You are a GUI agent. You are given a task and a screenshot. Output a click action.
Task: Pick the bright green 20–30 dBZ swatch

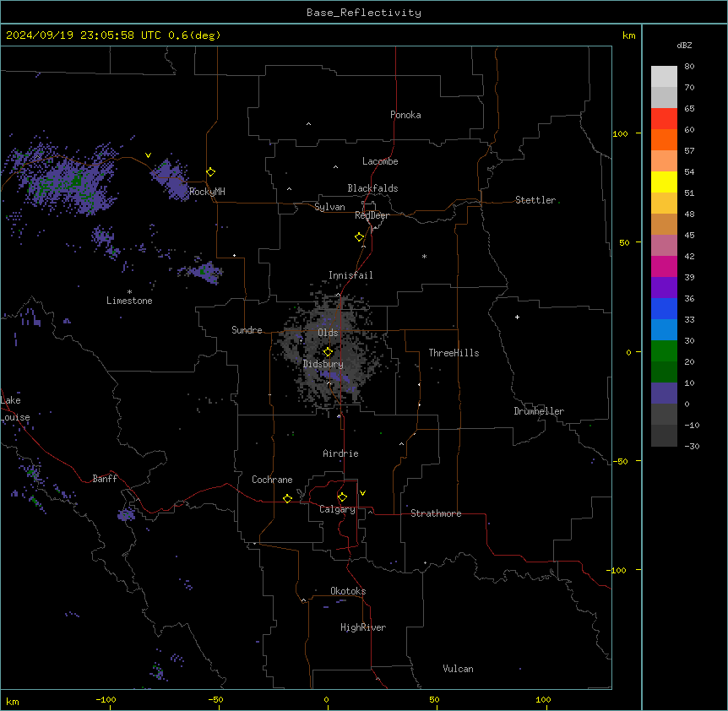point(664,351)
